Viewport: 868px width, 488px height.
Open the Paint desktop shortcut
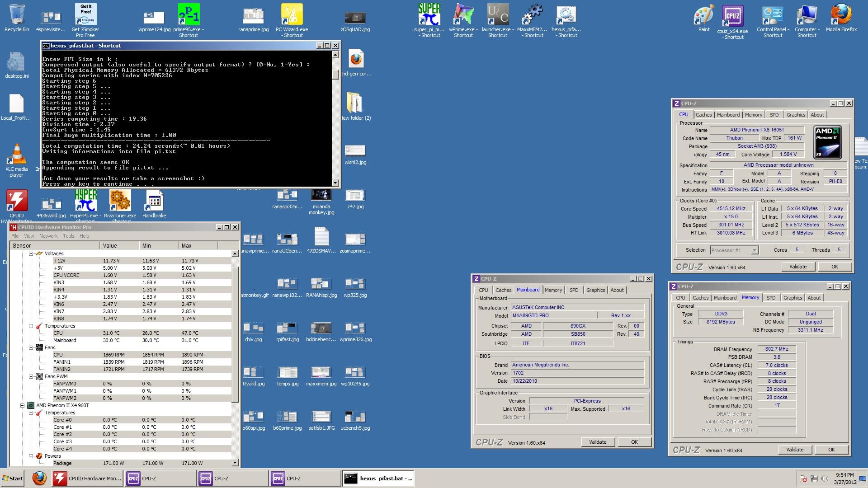coord(704,18)
